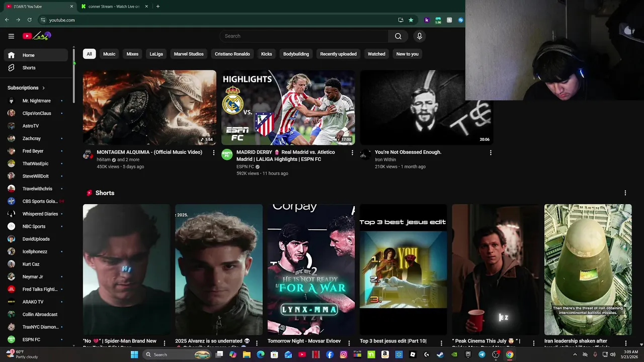
Task: Click the taskbar volume icon
Action: [612, 354]
